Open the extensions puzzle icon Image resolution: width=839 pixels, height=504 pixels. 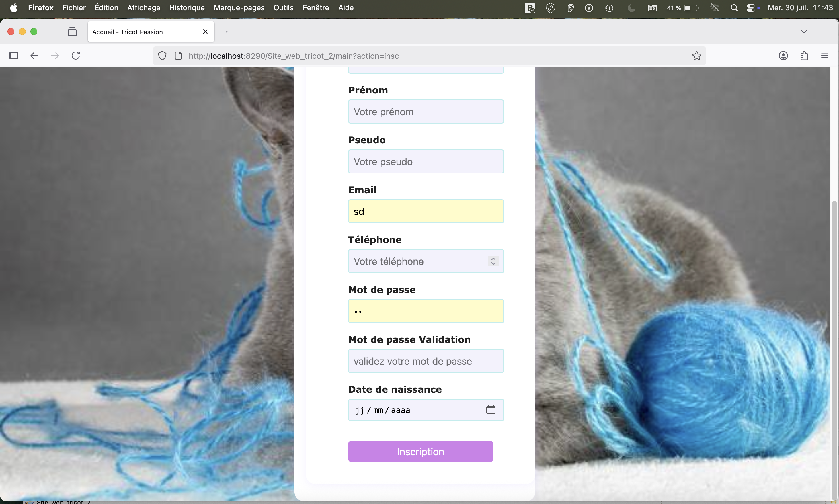coord(804,56)
